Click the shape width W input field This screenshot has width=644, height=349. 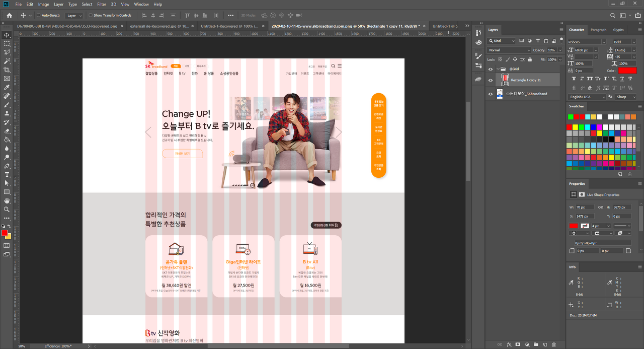[585, 207]
